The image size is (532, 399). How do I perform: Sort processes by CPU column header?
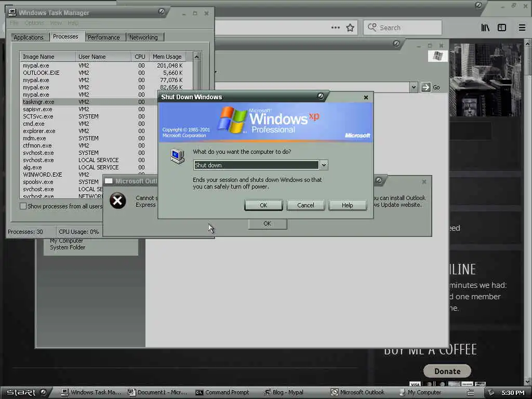[140, 57]
